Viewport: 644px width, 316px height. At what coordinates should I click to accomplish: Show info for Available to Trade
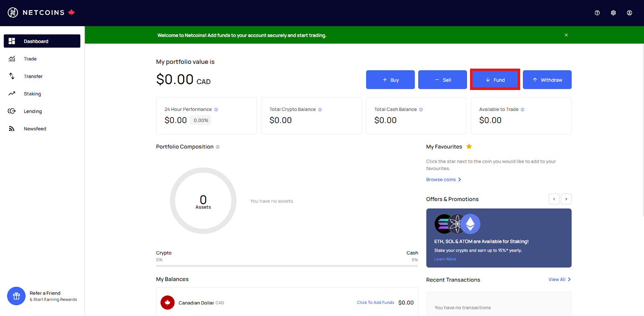[522, 109]
